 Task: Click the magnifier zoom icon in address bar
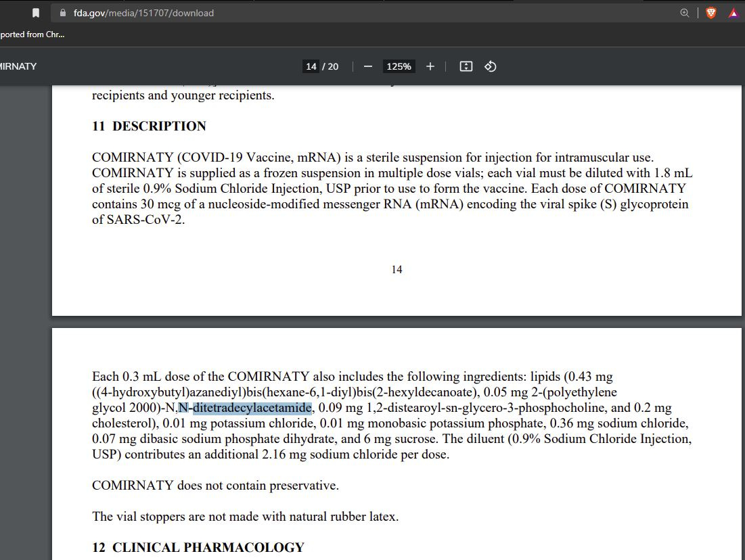click(685, 13)
